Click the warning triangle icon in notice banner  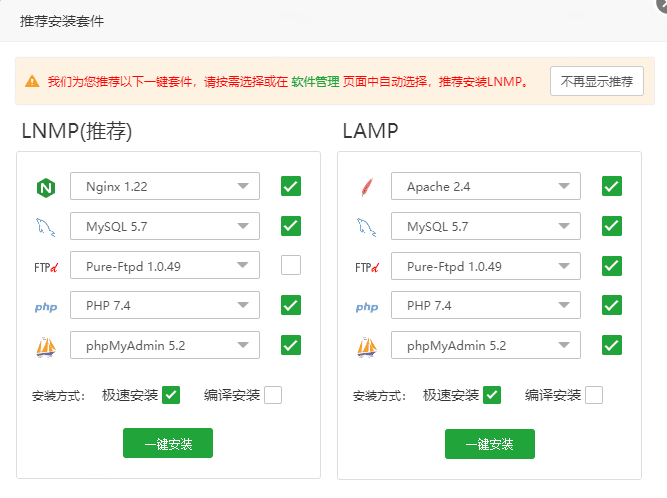(x=32, y=81)
